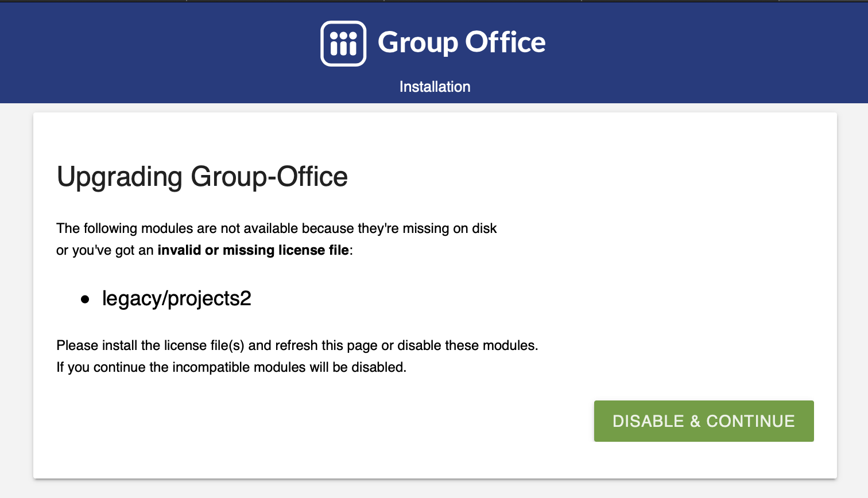Click the invalid or missing license file text
This screenshot has height=498, width=868.
pyautogui.click(x=253, y=250)
